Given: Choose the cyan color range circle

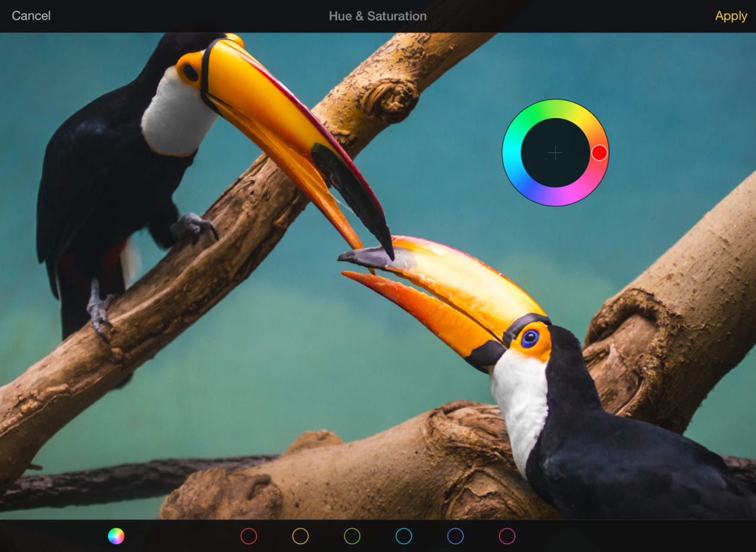Looking at the screenshot, I should pyautogui.click(x=404, y=536).
